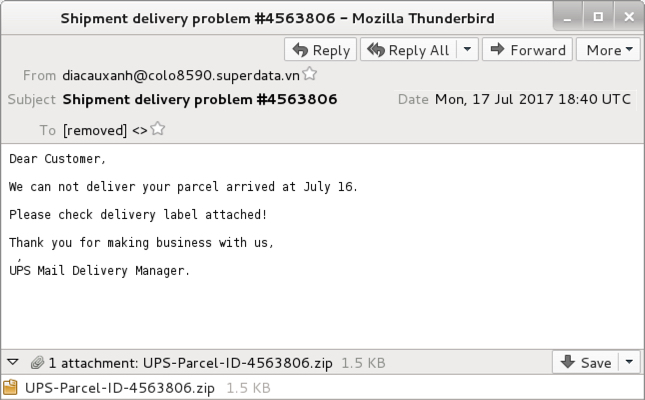Click the paperclip attachment icon
645x400 pixels.
coord(37,363)
